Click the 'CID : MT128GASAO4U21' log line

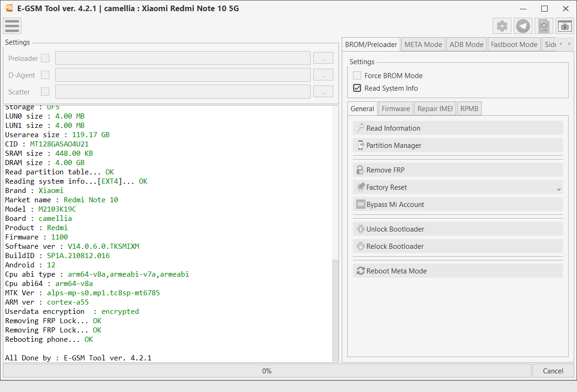(x=47, y=144)
